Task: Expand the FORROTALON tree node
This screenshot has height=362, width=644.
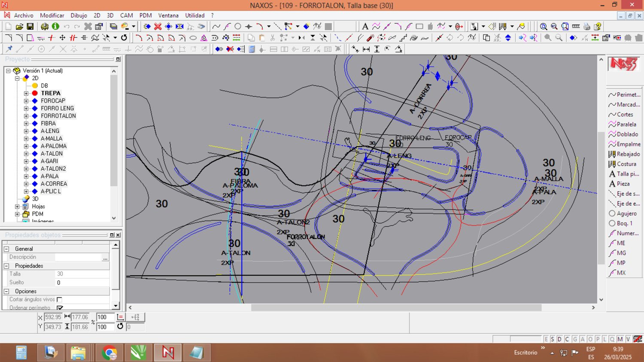Action: pyautogui.click(x=26, y=116)
